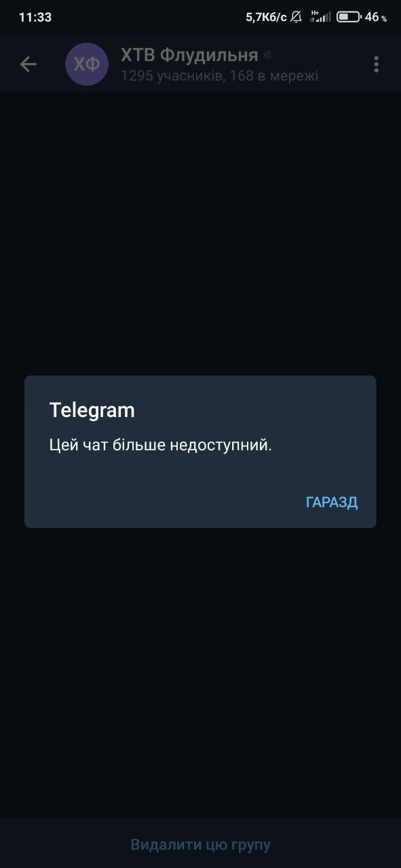Tap the Цей чат більше недоступний message

pyautogui.click(x=161, y=446)
